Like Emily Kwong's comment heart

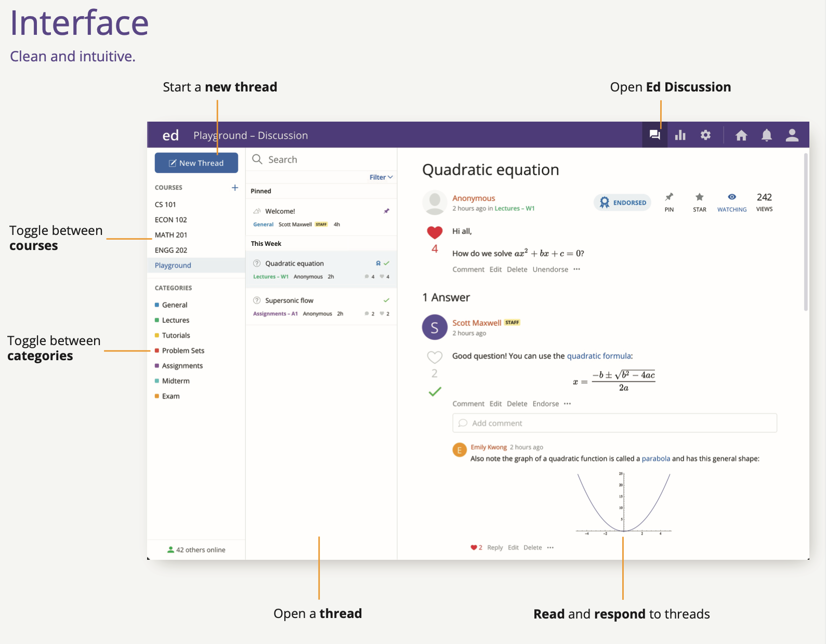[x=474, y=547]
